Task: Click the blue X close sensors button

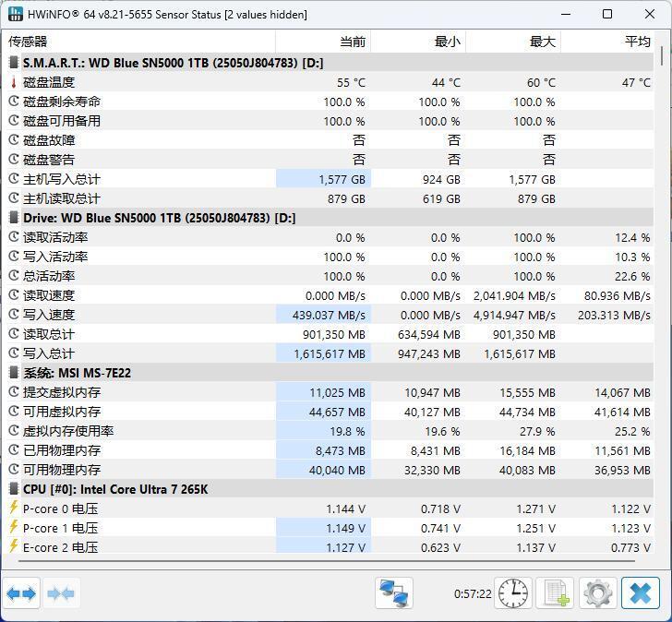Action: (x=641, y=593)
